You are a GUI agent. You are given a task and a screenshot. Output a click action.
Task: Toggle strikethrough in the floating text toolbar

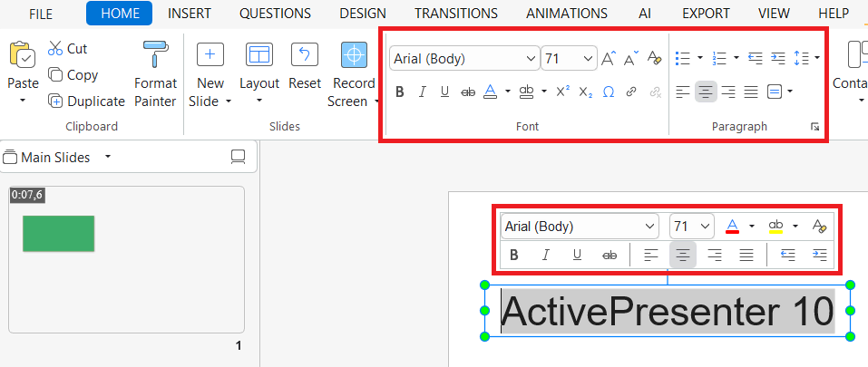pyautogui.click(x=610, y=255)
